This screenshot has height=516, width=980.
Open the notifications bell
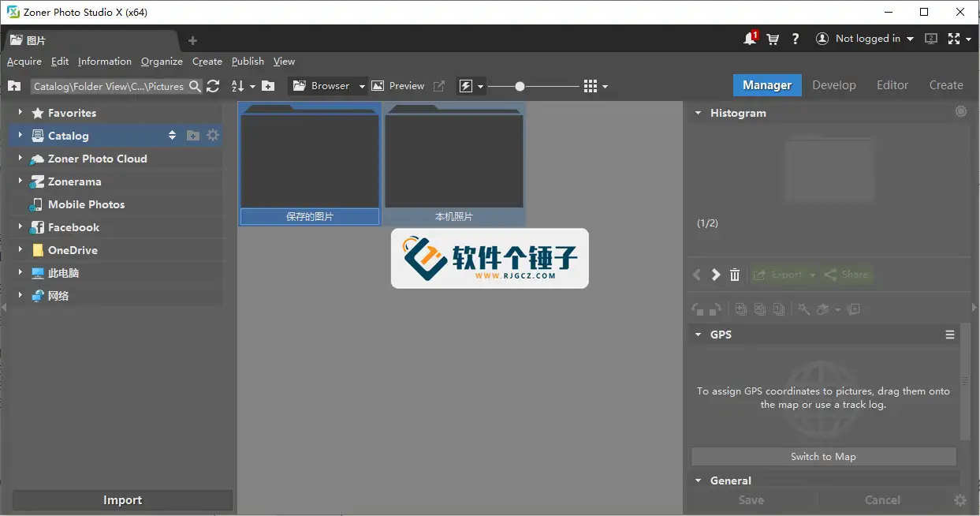[x=750, y=39]
